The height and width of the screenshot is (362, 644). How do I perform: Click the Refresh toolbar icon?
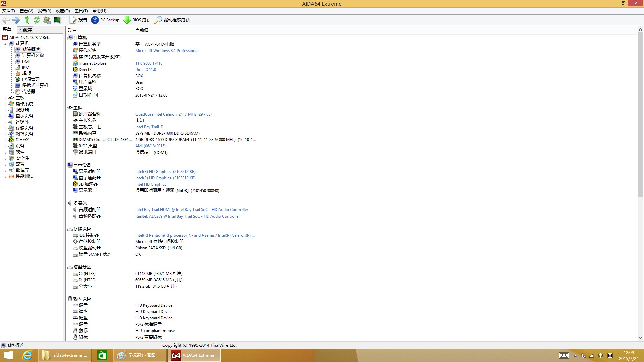[x=37, y=20]
